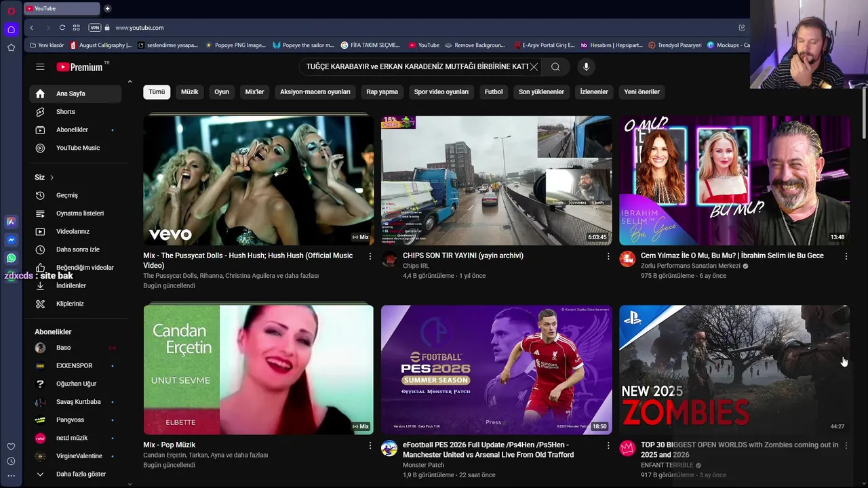Open WhatsApp in Opera sidebar
868x488 pixels.
coord(11,258)
